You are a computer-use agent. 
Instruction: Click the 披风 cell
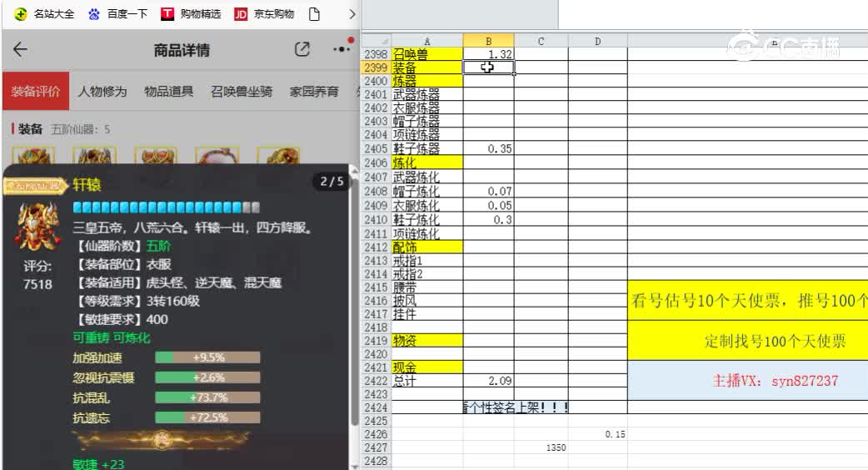click(427, 301)
